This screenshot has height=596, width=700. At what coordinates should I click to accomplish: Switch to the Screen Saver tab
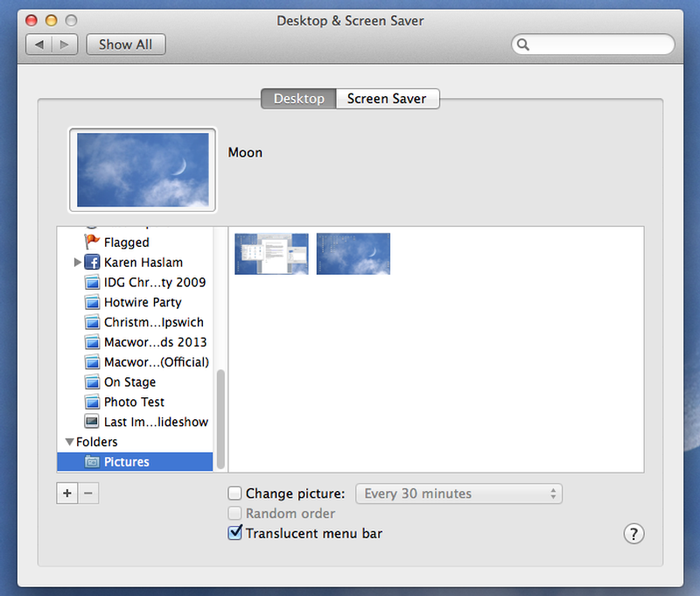click(387, 99)
